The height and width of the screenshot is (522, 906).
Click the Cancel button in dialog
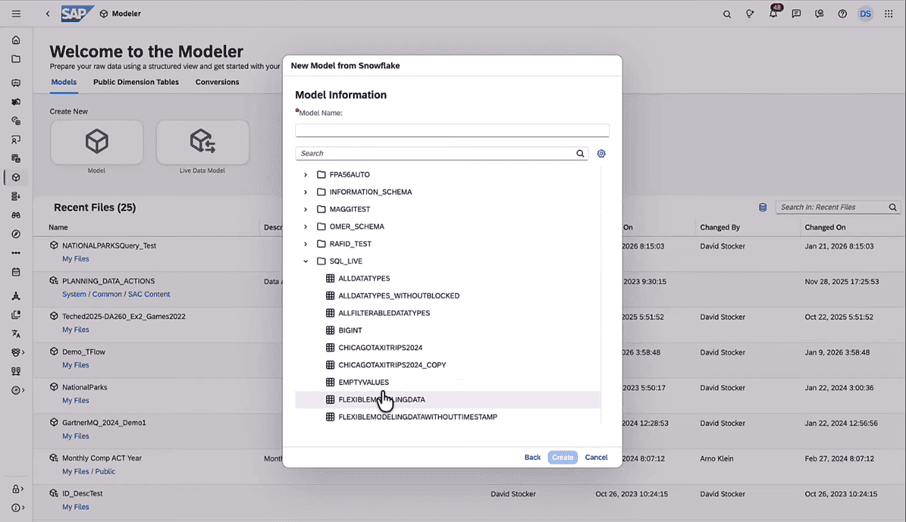596,457
